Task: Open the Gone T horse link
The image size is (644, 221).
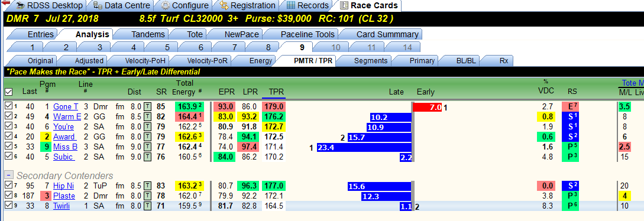Action: (65, 106)
